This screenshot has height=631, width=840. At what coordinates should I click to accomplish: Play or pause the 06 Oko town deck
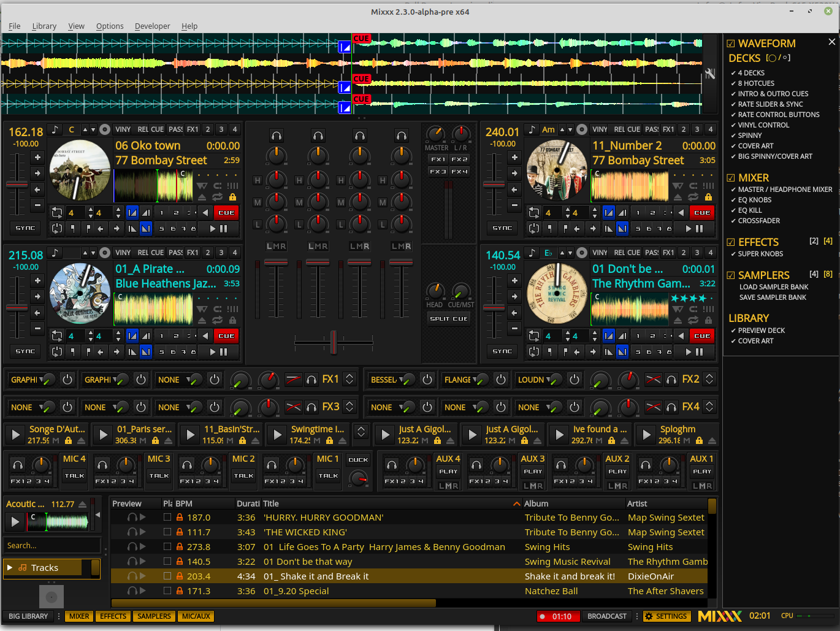coord(218,229)
